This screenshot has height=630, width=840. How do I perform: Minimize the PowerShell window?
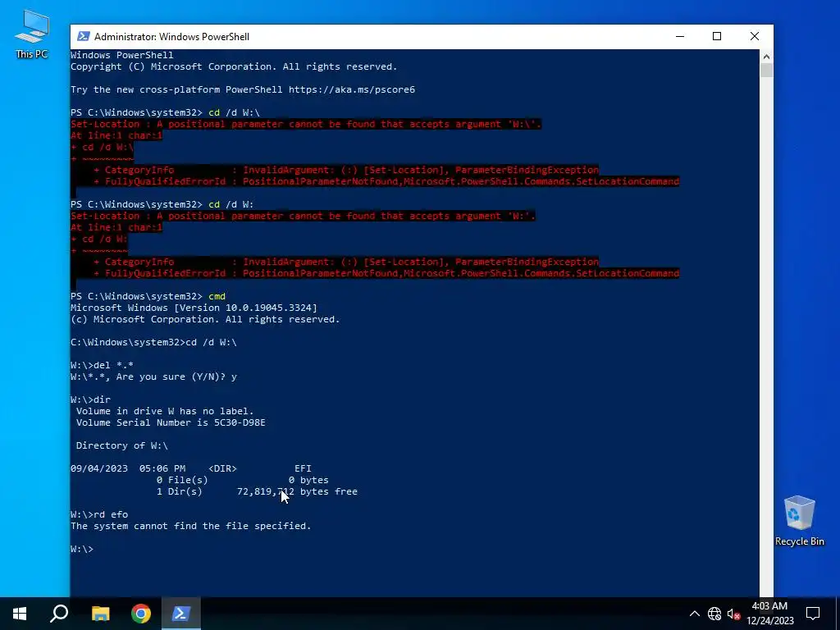coord(680,36)
